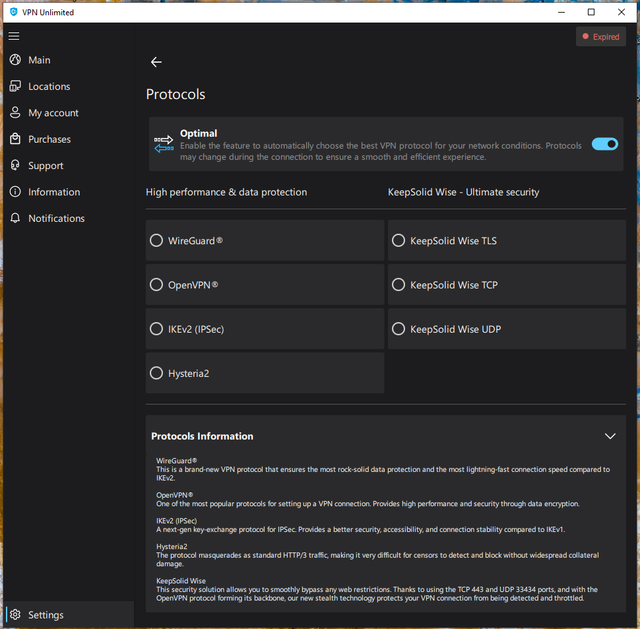Open the Settings menu item
The image size is (640, 629).
tap(69, 614)
